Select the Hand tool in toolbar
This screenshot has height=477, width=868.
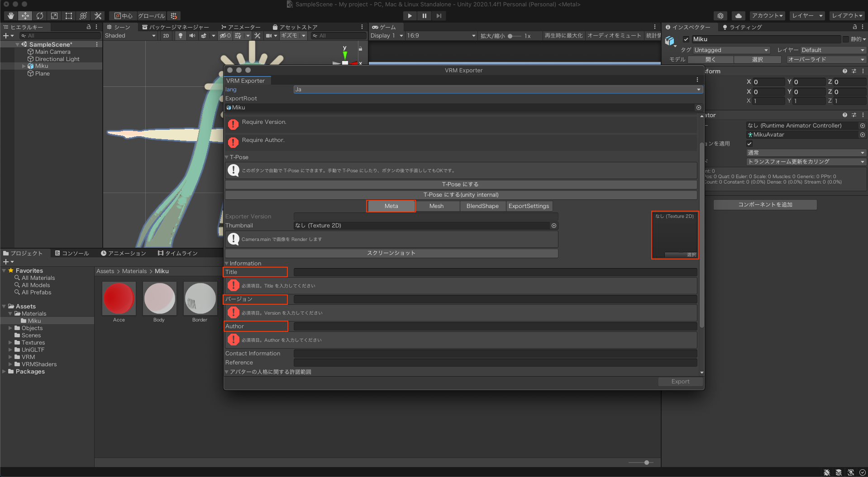tap(11, 16)
